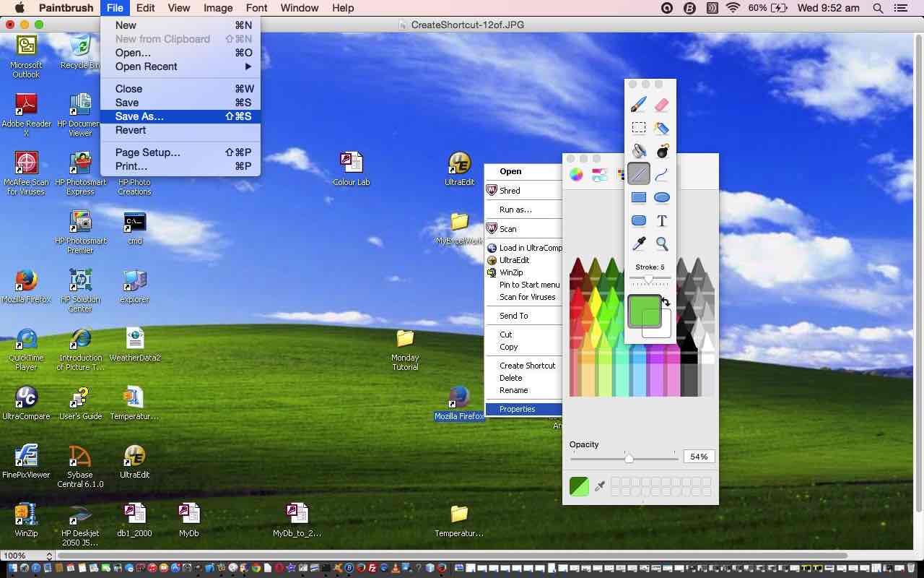Click the Wed 9:52 am clock
This screenshot has width=924, height=578.
[828, 8]
